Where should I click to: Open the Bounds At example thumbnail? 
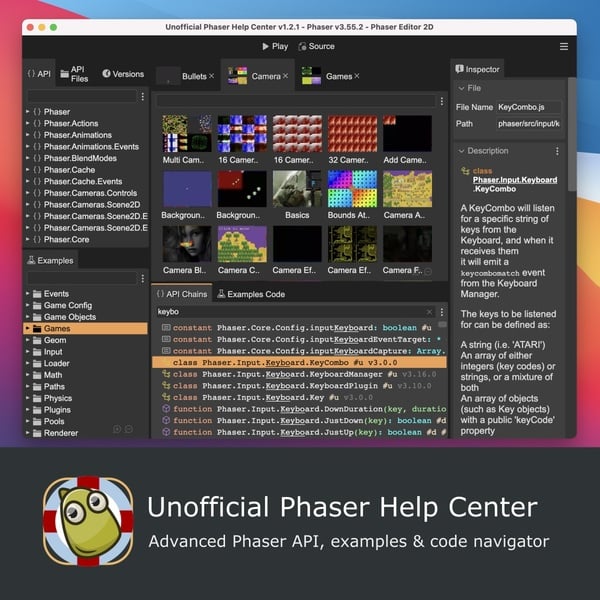pos(352,189)
